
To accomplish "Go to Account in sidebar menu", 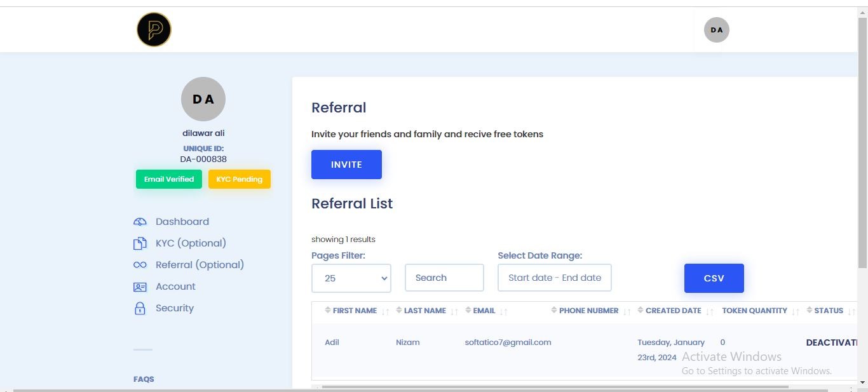I will (175, 287).
